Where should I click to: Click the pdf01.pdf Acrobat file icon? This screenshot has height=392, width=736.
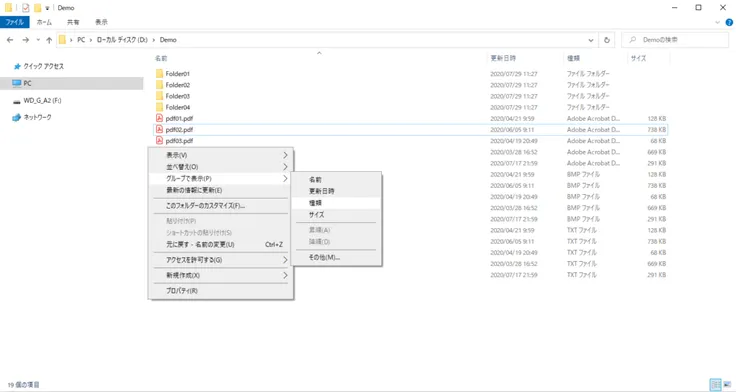pyautogui.click(x=159, y=118)
